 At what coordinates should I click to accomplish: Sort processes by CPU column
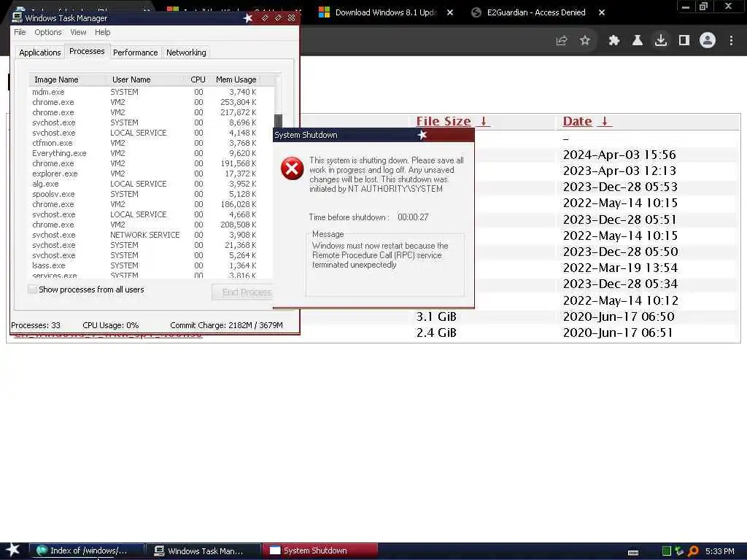(x=198, y=79)
